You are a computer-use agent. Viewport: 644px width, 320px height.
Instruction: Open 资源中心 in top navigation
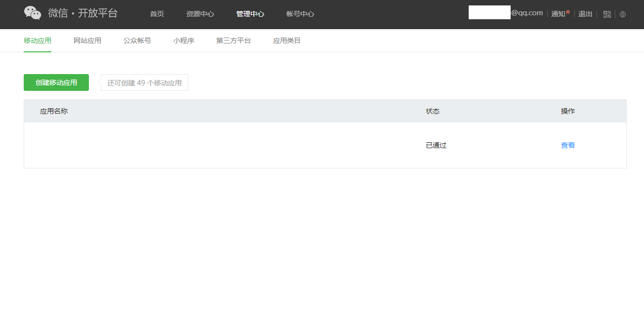point(200,14)
